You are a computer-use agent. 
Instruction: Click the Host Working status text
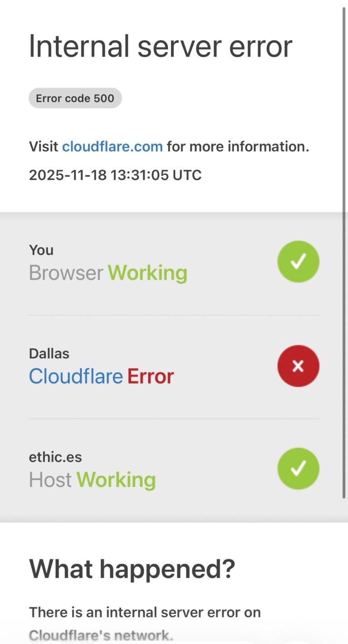[x=92, y=479]
